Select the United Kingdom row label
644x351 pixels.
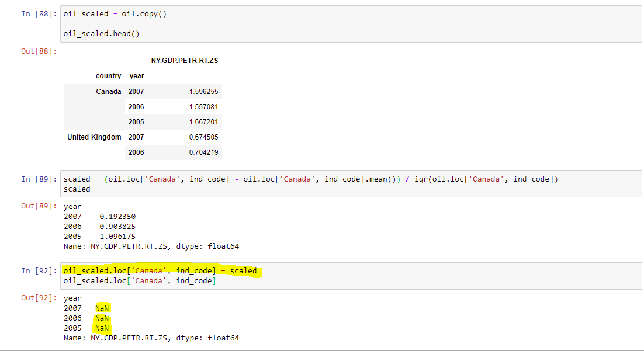click(x=94, y=137)
